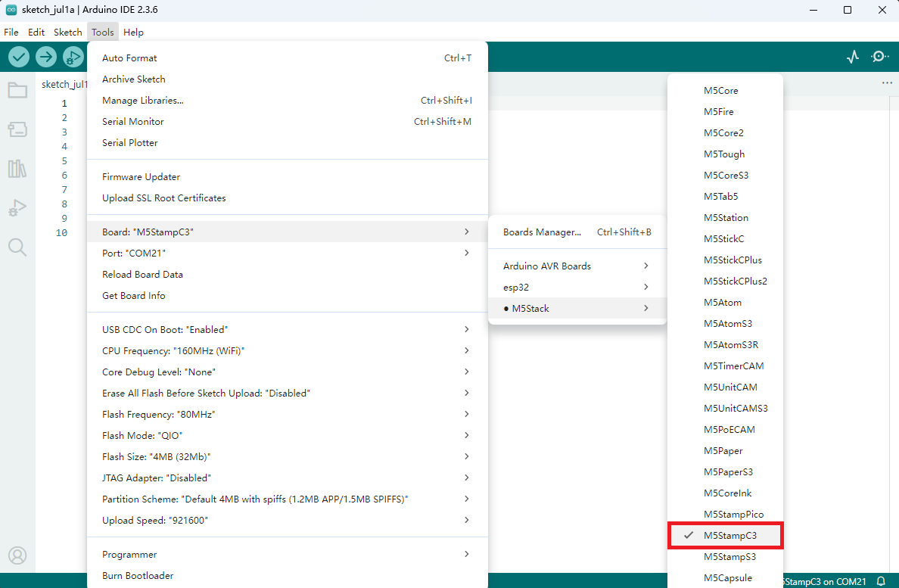Select the M5Paper board

[x=725, y=451]
